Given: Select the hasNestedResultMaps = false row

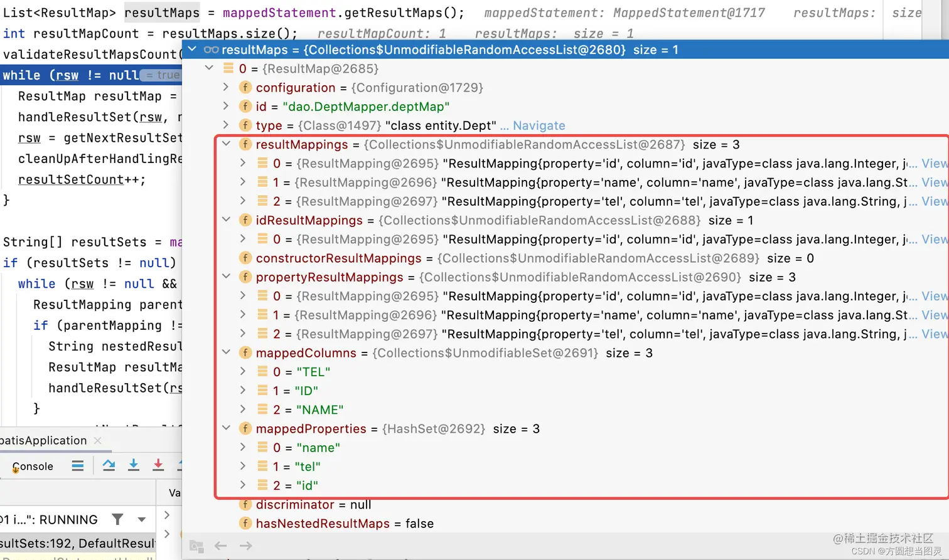Looking at the screenshot, I should [x=565, y=524].
